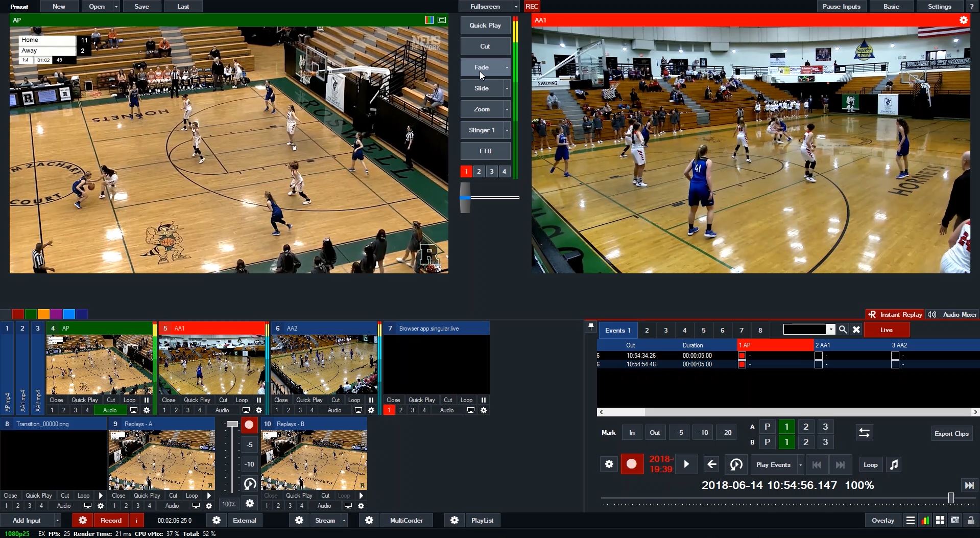Viewport: 980px width, 538px height.
Task: Open settings gear on AA1 output preview
Action: (963, 20)
